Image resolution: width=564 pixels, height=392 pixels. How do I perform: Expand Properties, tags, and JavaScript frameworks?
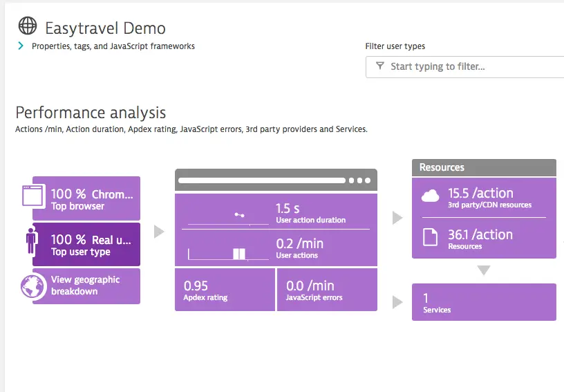click(x=113, y=46)
